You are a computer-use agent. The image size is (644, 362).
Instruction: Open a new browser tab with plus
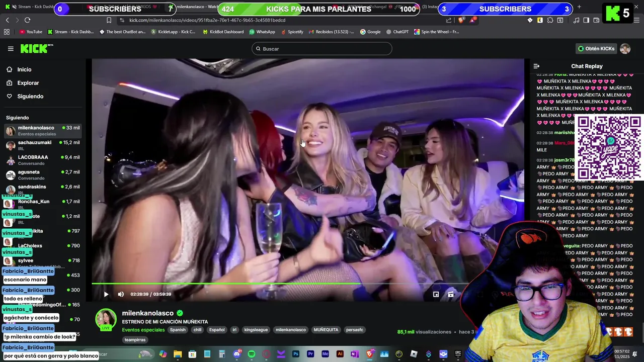[x=579, y=7]
